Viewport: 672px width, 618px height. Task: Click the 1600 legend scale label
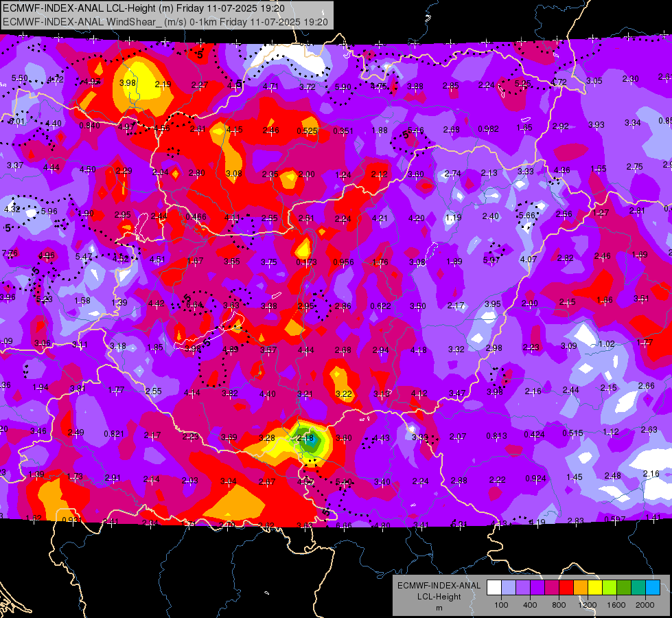tap(616, 605)
